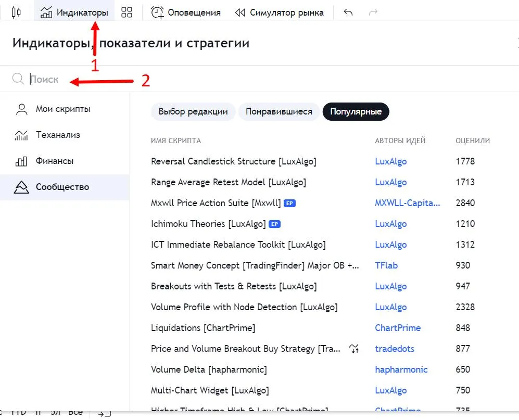Open ChartPrime author link for Liquidations
Screen dimensions: 519x420
coord(398,328)
